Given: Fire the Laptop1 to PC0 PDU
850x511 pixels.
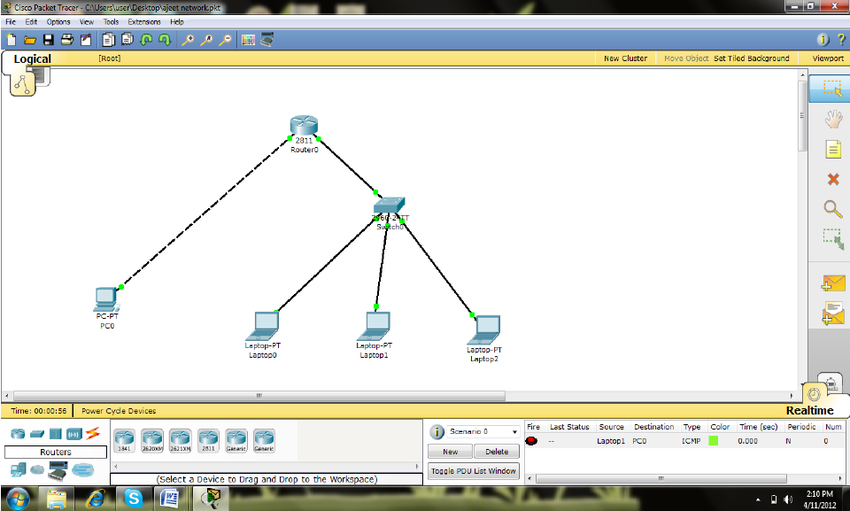Looking at the screenshot, I should tap(531, 441).
